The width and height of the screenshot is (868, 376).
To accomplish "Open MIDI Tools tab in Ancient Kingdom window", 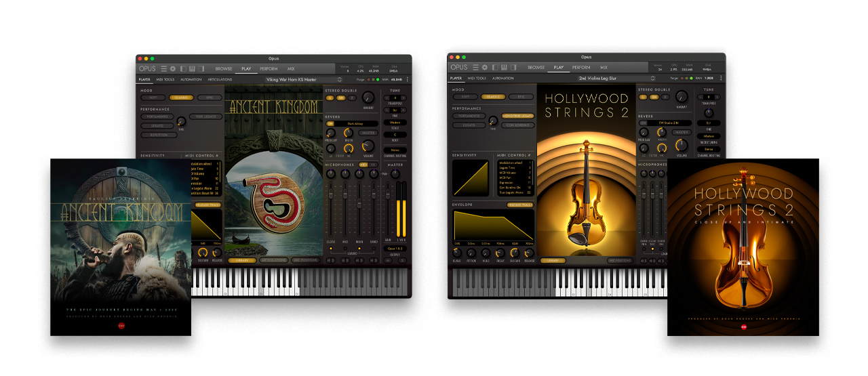I will [165, 79].
